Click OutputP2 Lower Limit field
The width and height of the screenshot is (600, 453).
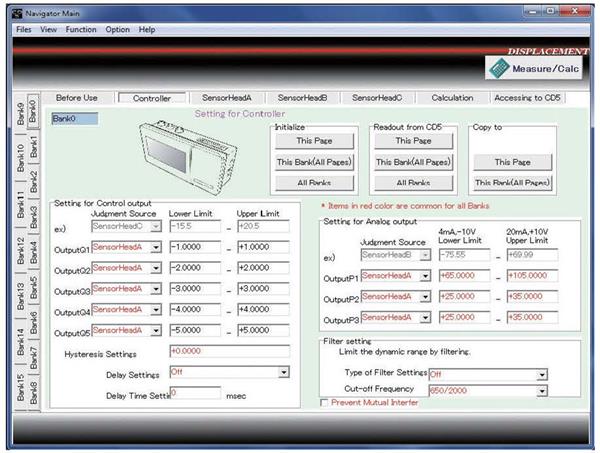coord(465,297)
